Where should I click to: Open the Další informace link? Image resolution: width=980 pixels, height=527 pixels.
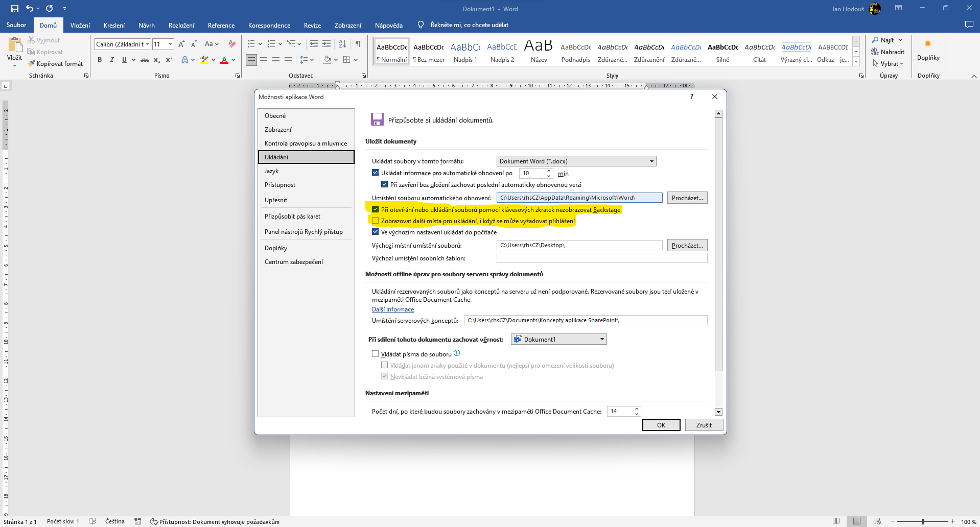392,309
